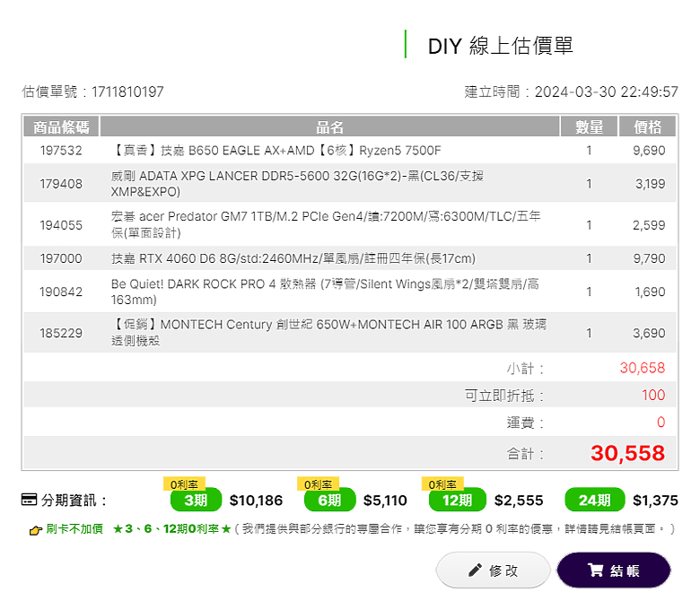The image size is (700, 610).
Task: Click the acer Predator GM7 1TB product name
Action: 326,224
